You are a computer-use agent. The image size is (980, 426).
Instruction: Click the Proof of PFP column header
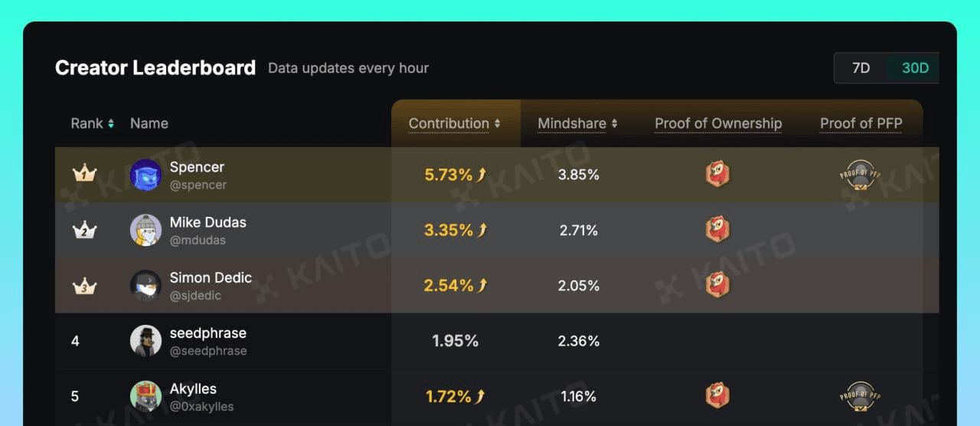tap(861, 123)
